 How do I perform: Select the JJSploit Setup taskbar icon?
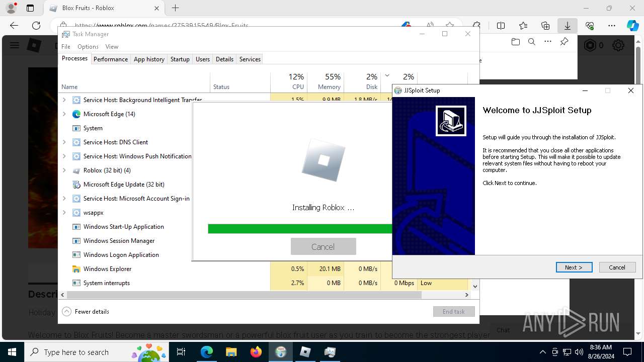281,352
